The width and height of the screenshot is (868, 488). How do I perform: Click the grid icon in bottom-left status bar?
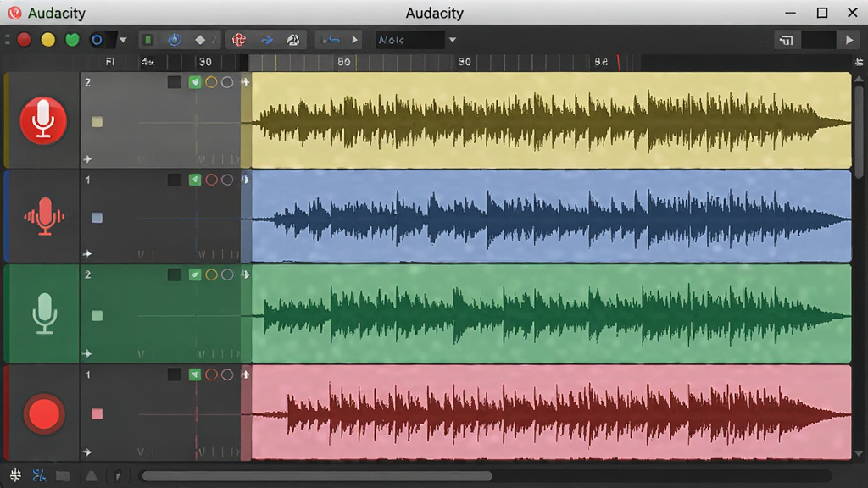coord(15,474)
